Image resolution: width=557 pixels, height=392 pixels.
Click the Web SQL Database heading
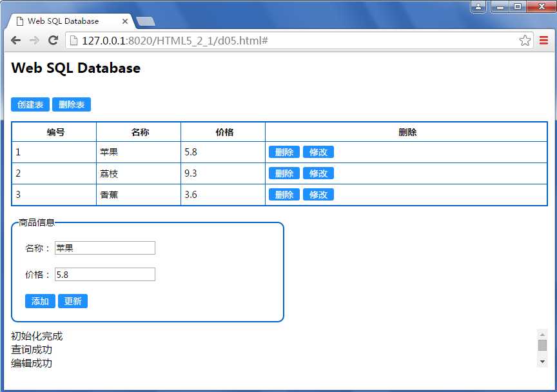(x=75, y=68)
